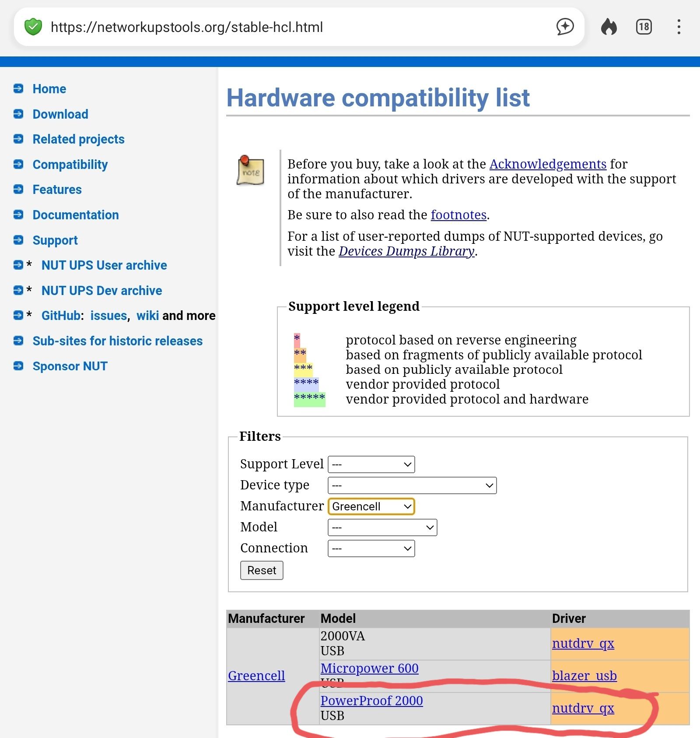
Task: Click the arrow bullet beside Features
Action: tap(18, 189)
